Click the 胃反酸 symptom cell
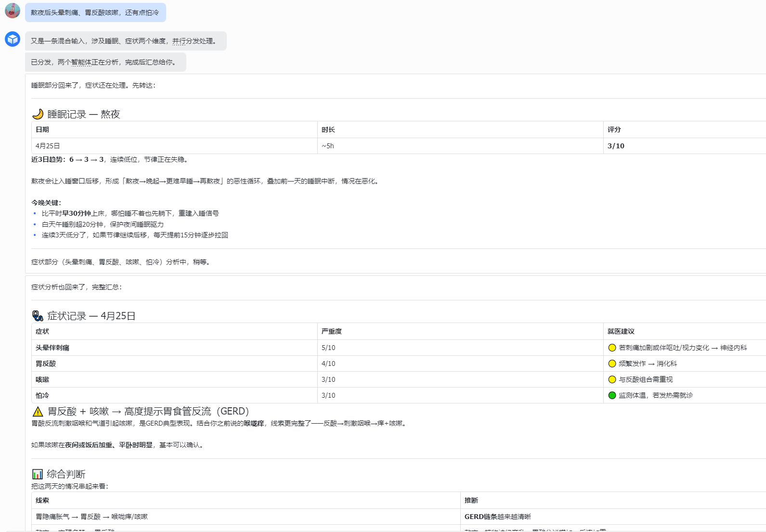 coord(174,363)
